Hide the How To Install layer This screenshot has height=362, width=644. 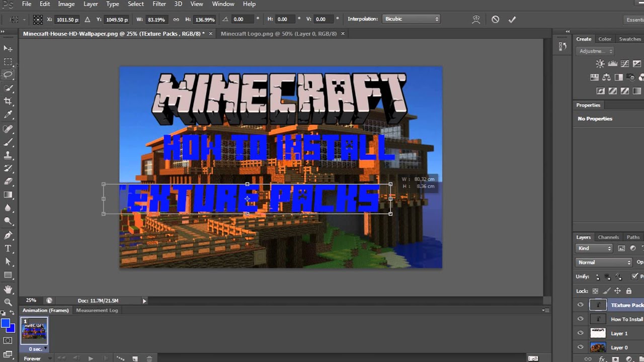pos(580,319)
